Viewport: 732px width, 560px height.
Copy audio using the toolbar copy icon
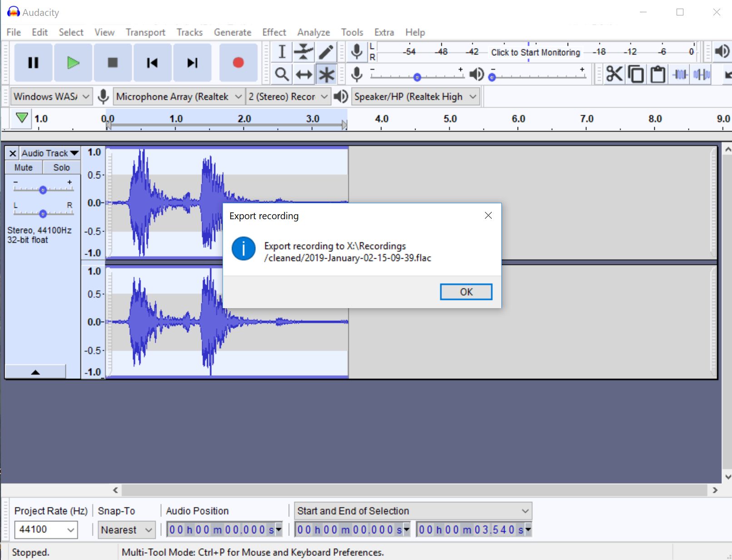(x=636, y=74)
